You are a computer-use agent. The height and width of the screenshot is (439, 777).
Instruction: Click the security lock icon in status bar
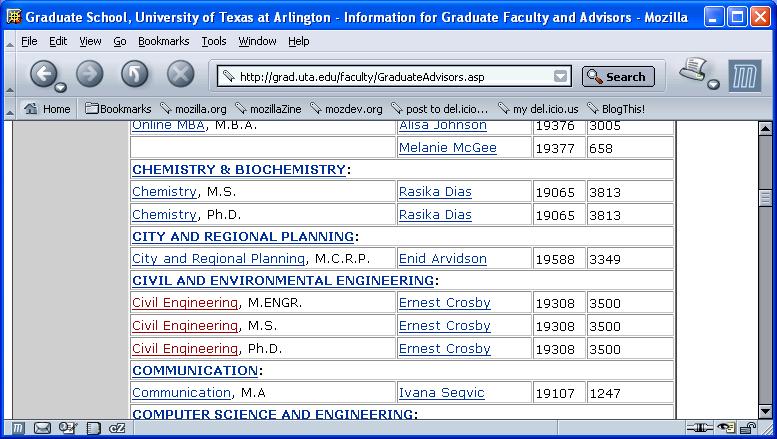[748, 428]
